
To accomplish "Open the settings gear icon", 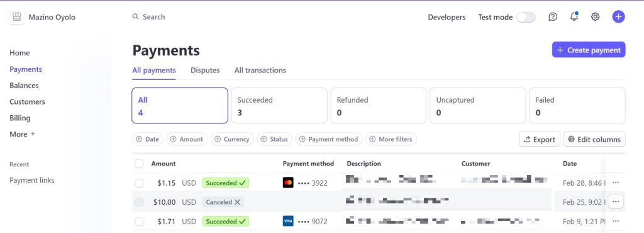I will click(x=595, y=17).
